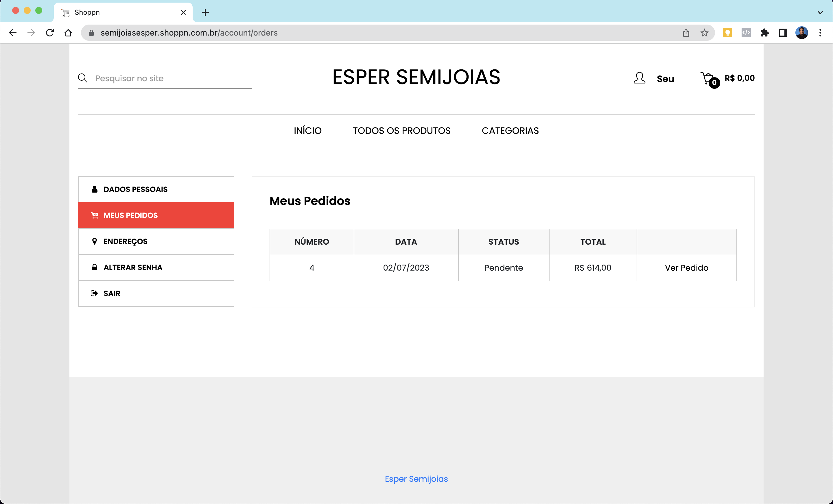Click the search magnifier icon

pos(83,78)
